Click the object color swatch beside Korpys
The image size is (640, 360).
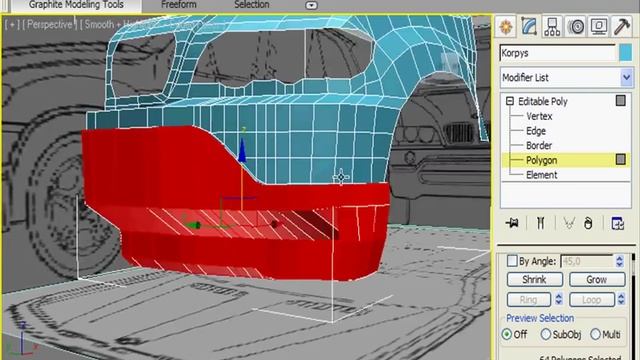coord(625,53)
